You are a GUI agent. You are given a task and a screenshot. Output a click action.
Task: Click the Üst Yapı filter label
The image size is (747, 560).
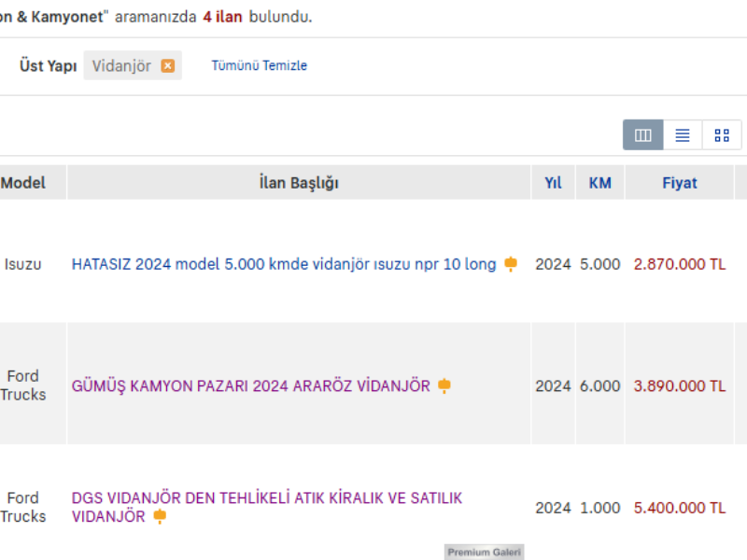click(49, 65)
